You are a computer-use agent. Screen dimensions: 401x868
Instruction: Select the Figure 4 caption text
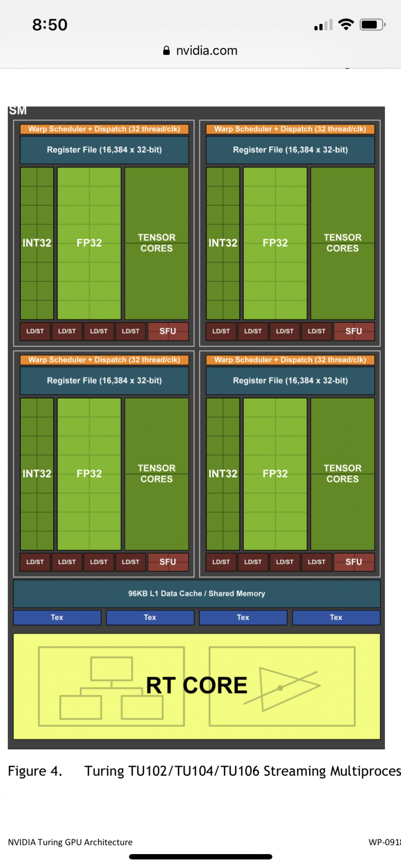tap(204, 771)
